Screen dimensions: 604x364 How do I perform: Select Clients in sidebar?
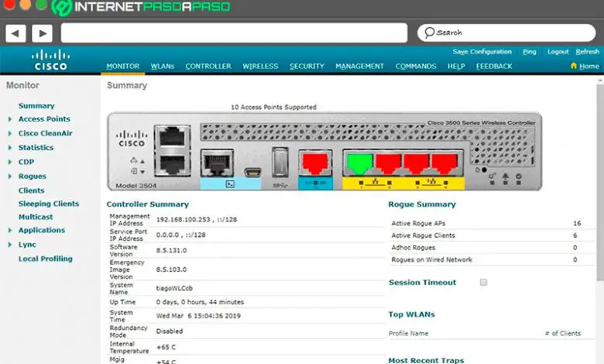click(31, 191)
